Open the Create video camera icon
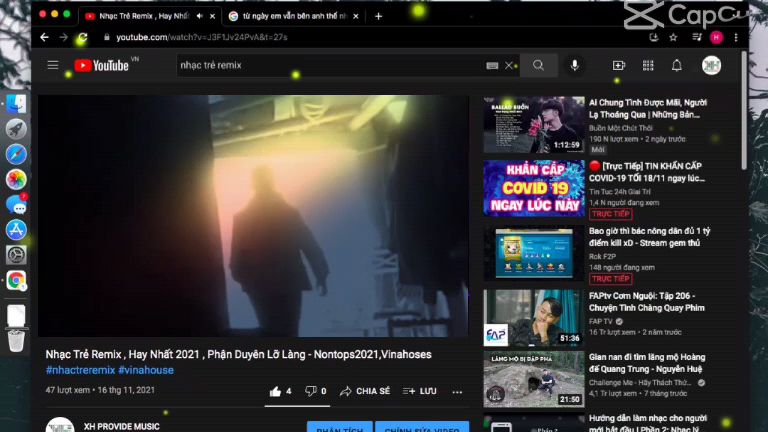Image resolution: width=768 pixels, height=432 pixels. click(619, 65)
